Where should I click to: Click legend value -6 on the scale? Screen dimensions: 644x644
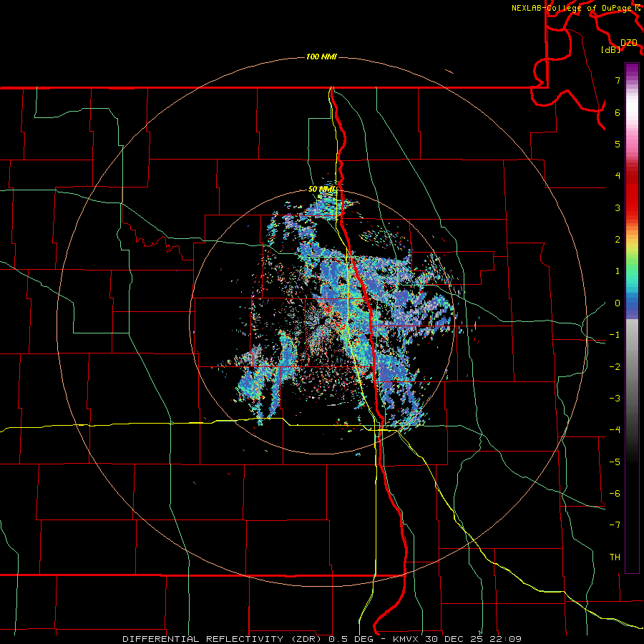[615, 494]
